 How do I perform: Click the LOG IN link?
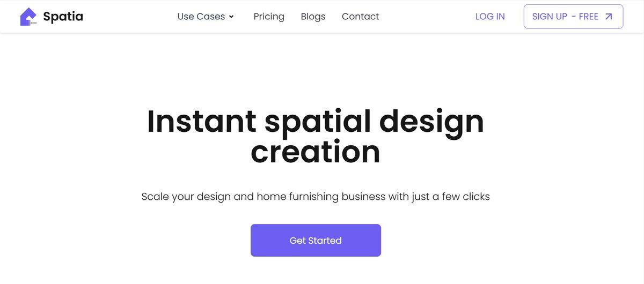490,17
